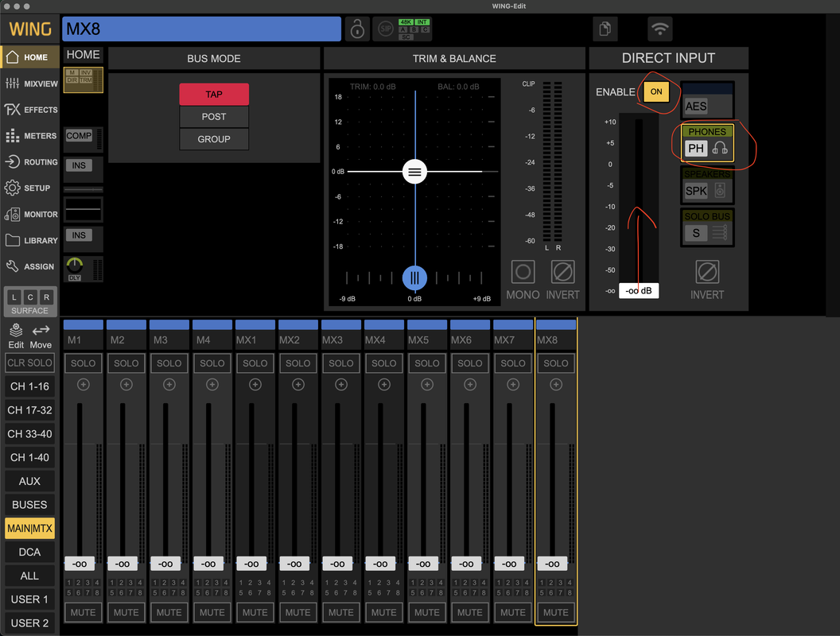
Task: Mute the MX8 channel strip
Action: point(556,612)
